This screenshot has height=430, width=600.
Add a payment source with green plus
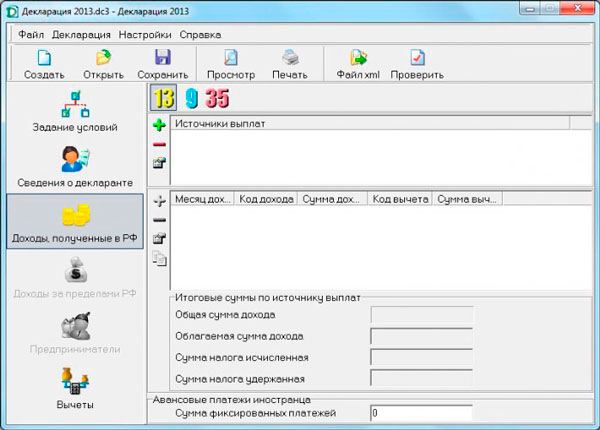(x=159, y=125)
